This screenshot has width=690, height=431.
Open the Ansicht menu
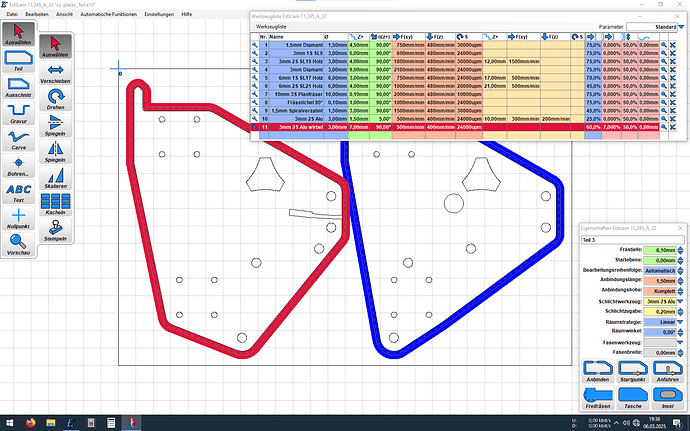[64, 14]
